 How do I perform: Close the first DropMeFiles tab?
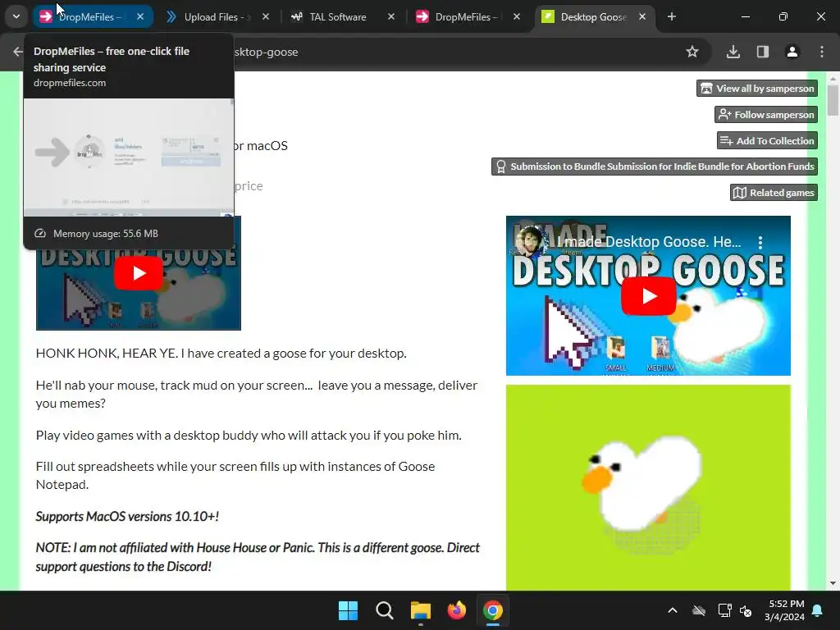click(x=140, y=16)
